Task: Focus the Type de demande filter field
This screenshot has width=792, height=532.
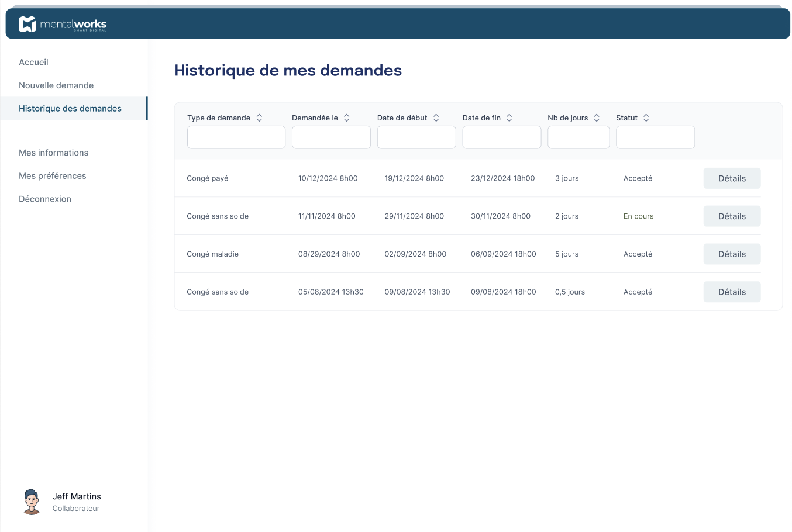Action: pyautogui.click(x=236, y=137)
